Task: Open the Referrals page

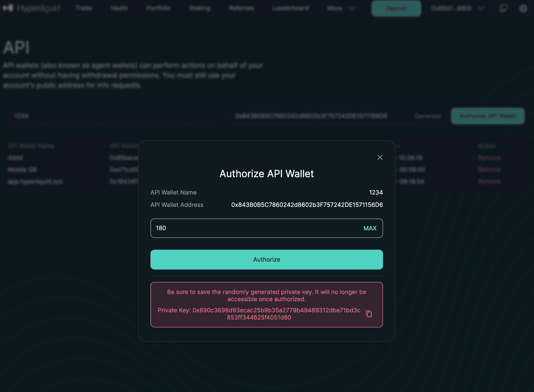Action: click(x=241, y=8)
